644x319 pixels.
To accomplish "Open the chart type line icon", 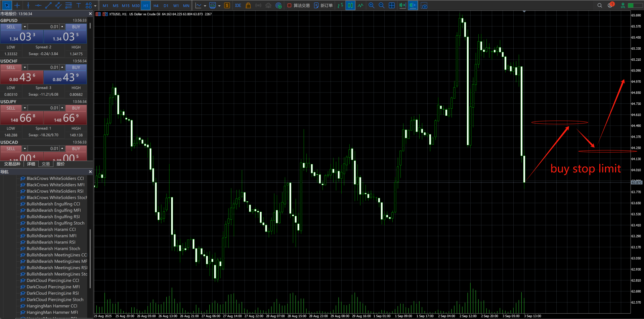I will (199, 5).
